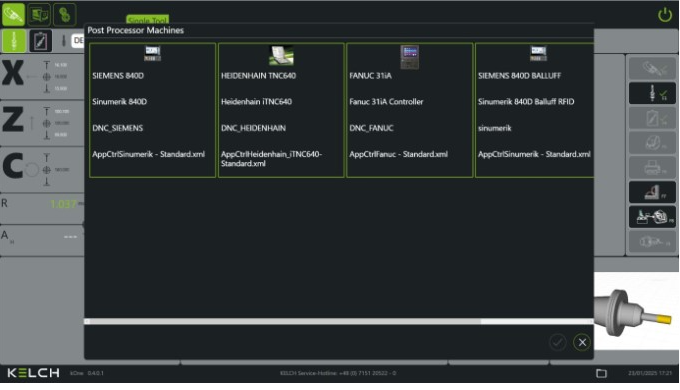Click the DNC_HEIDENHAIN entry
Image resolution: width=680 pixels, height=390 pixels.
pyautogui.click(x=253, y=128)
